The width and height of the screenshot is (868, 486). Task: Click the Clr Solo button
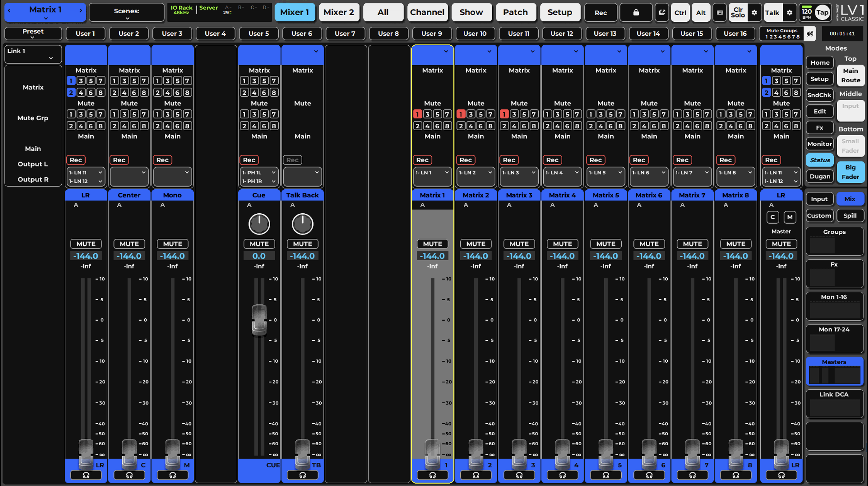[x=738, y=13]
